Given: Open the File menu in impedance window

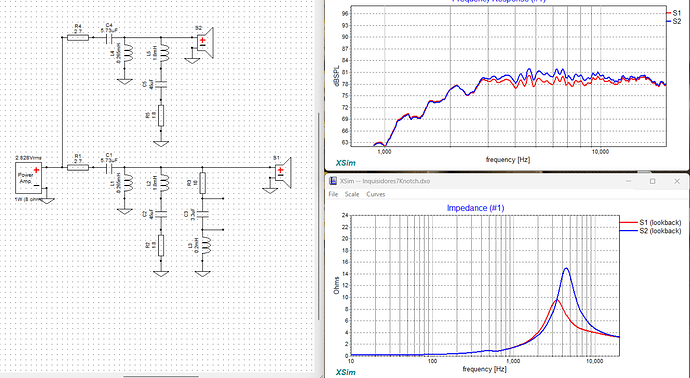Looking at the screenshot, I should 333,194.
